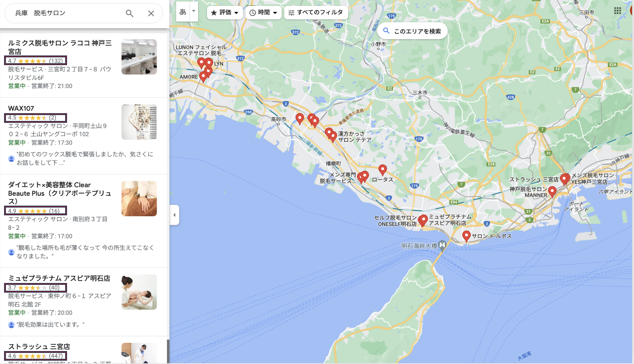Image resolution: width=634 pixels, height=364 pixels.
Task: Click thumbnail photo of ラココ 神戸三宮店
Action: (139, 57)
